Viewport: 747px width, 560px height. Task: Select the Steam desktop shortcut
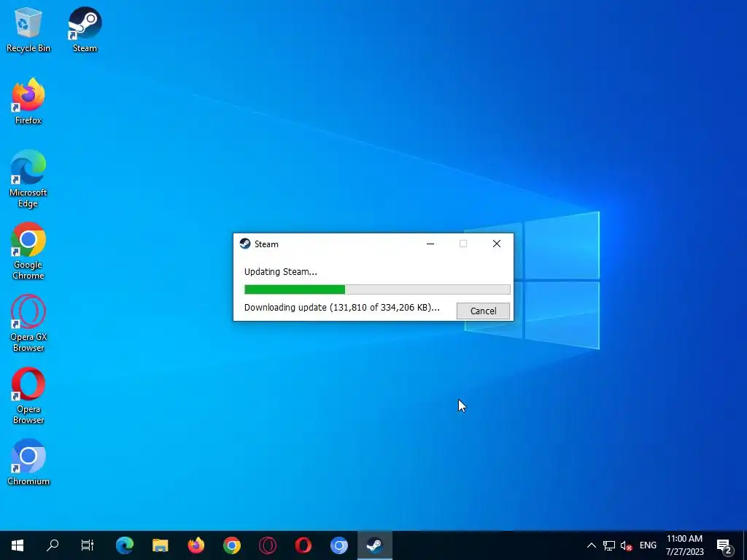pos(85,29)
